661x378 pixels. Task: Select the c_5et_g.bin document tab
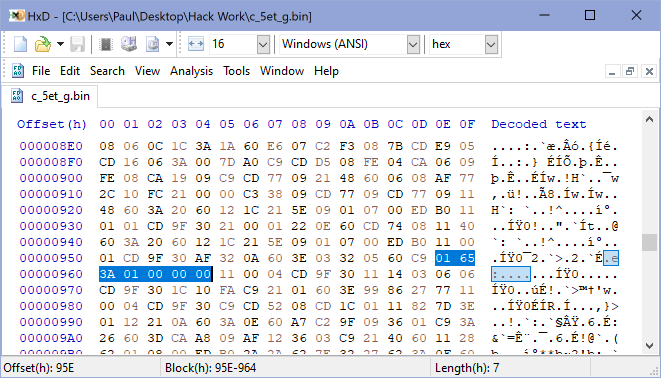point(50,96)
